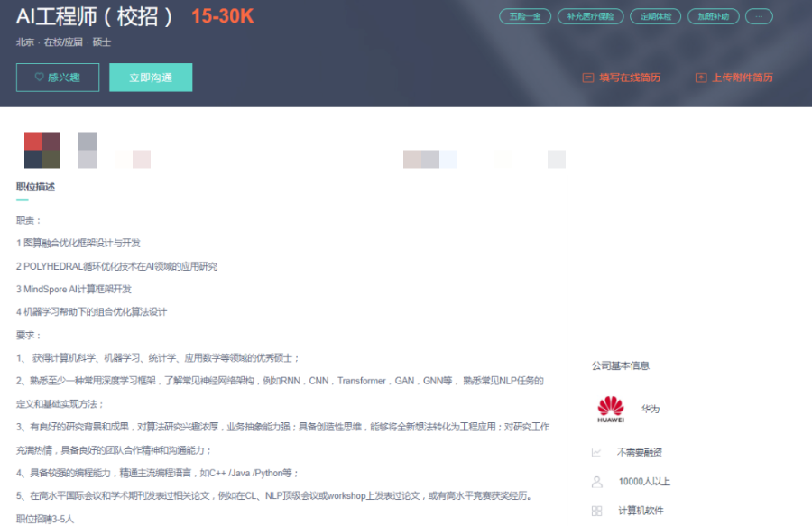Select the 加班补助 benefit tag
This screenshot has height=526, width=812.
713,16
